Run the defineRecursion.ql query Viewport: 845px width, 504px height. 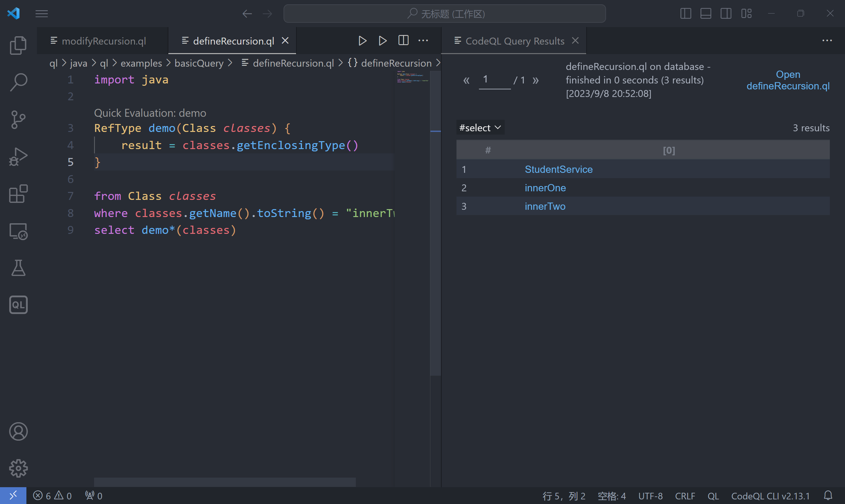pyautogui.click(x=362, y=41)
